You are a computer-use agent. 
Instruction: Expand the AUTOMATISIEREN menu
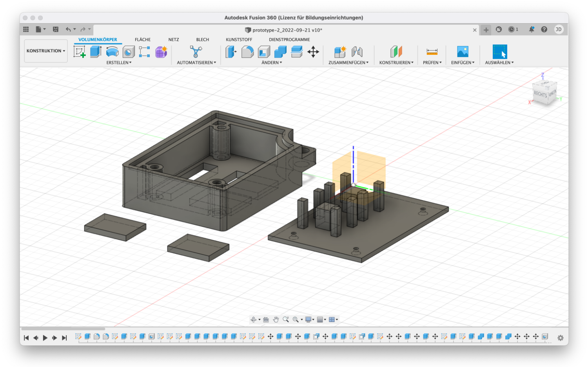(196, 63)
